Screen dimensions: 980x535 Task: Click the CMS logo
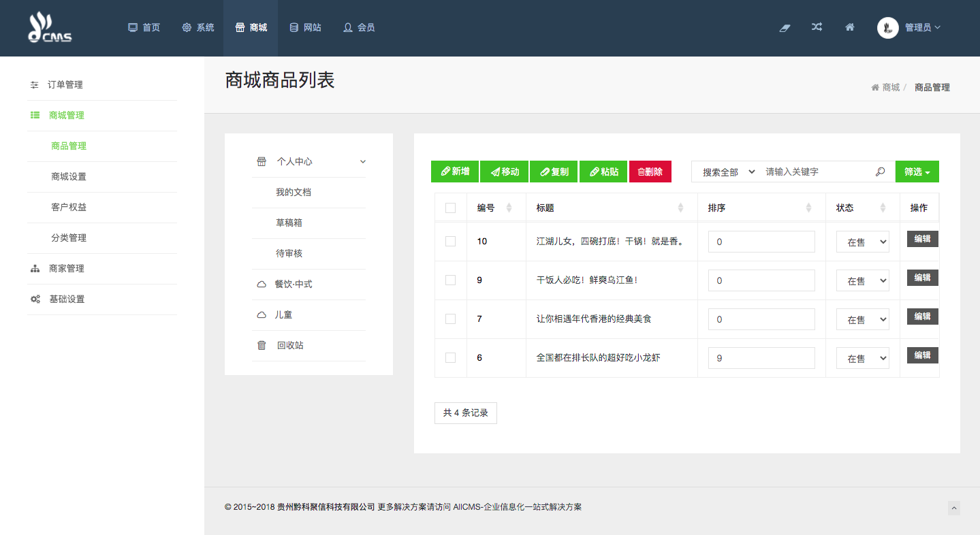(x=50, y=28)
